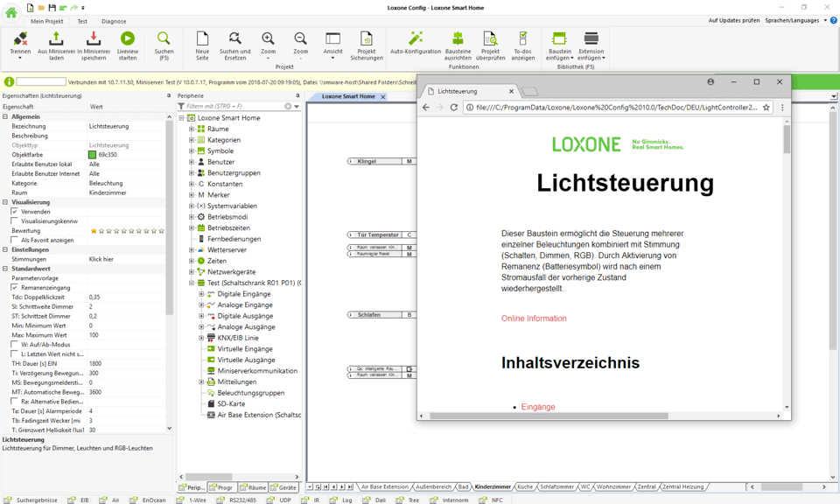The width and height of the screenshot is (840, 504).
Task: Click Aus Miniserver laden icon
Action: click(x=55, y=39)
